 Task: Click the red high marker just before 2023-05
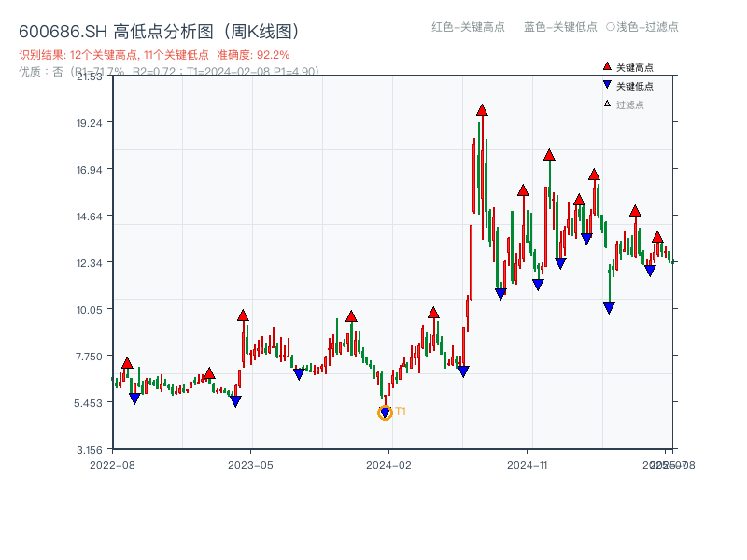click(x=243, y=315)
